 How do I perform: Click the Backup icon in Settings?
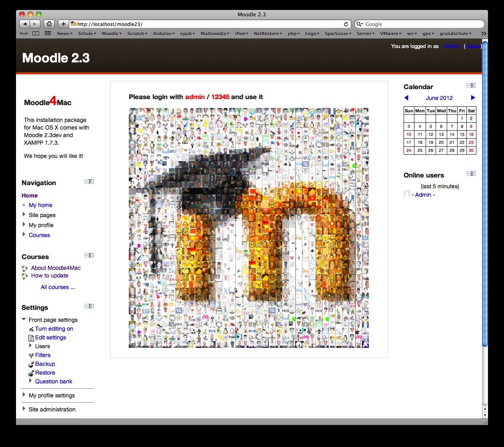click(31, 364)
